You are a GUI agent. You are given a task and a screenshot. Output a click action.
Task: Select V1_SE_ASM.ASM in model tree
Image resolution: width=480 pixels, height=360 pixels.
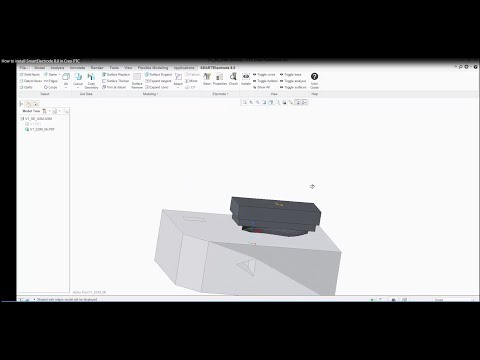click(36, 119)
